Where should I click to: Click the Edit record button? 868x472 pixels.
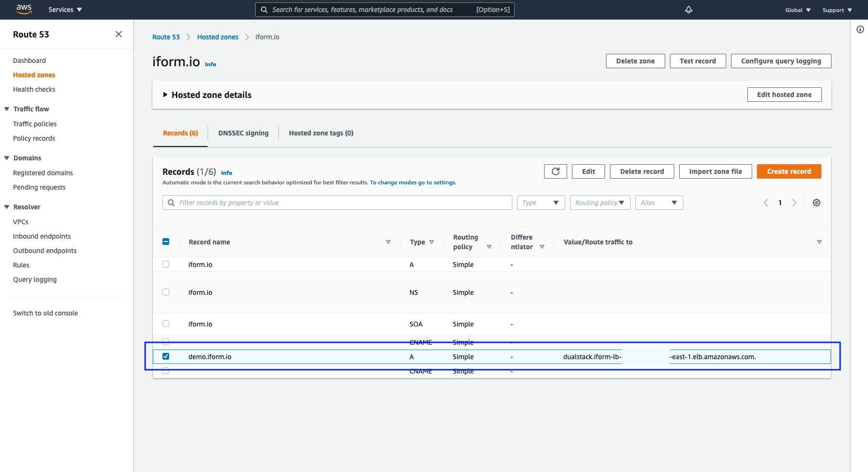tap(588, 171)
